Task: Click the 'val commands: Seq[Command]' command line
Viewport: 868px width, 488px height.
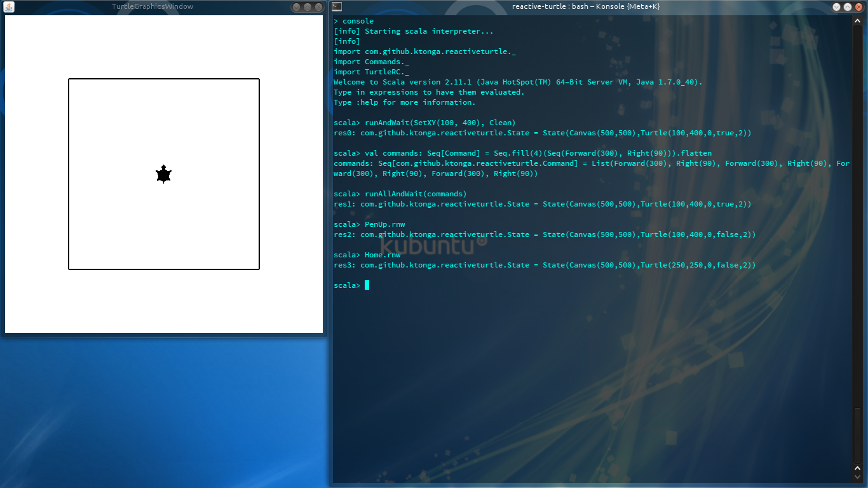Action: click(x=523, y=153)
